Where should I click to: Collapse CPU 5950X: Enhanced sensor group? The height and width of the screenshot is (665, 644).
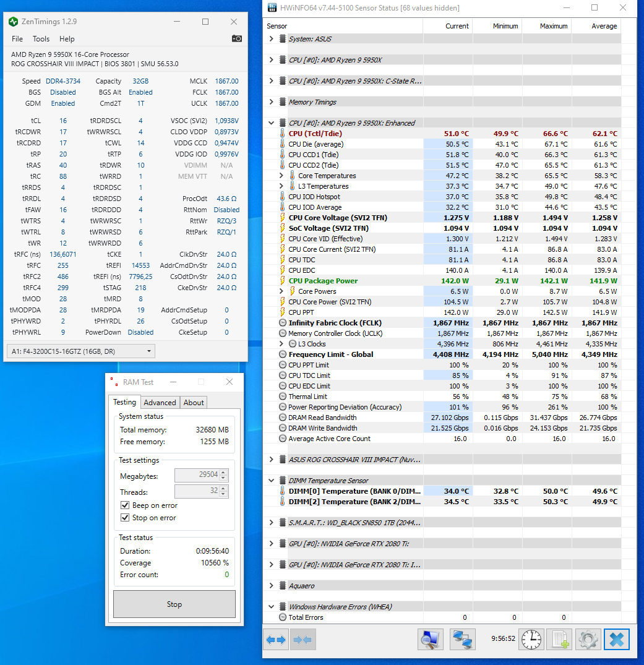pyautogui.click(x=272, y=123)
